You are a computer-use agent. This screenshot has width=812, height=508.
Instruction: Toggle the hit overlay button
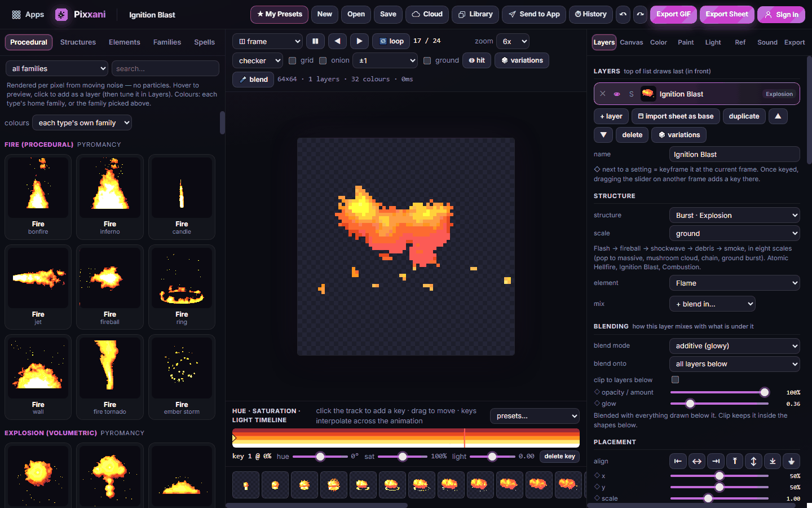click(x=477, y=60)
